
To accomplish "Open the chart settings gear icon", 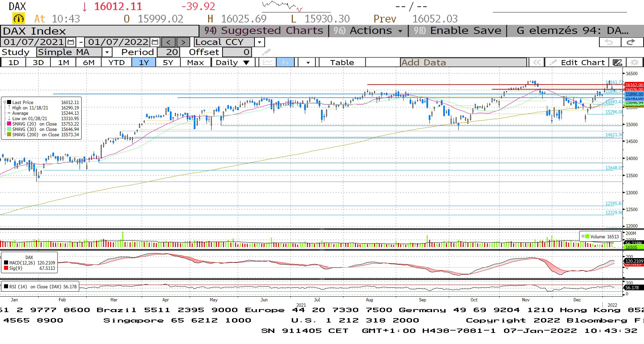I will [x=634, y=62].
